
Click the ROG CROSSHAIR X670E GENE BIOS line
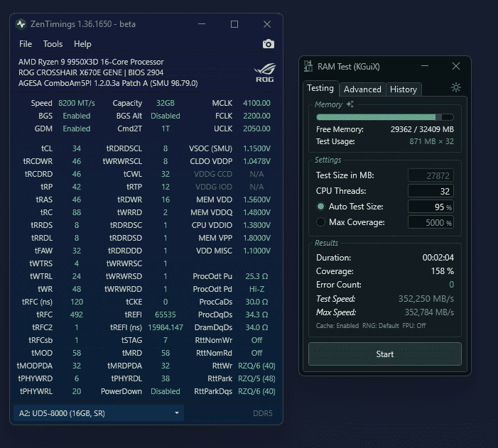click(x=91, y=72)
